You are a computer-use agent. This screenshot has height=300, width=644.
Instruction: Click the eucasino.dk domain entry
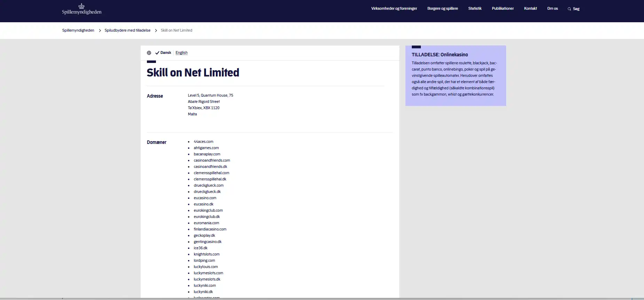[x=204, y=204]
